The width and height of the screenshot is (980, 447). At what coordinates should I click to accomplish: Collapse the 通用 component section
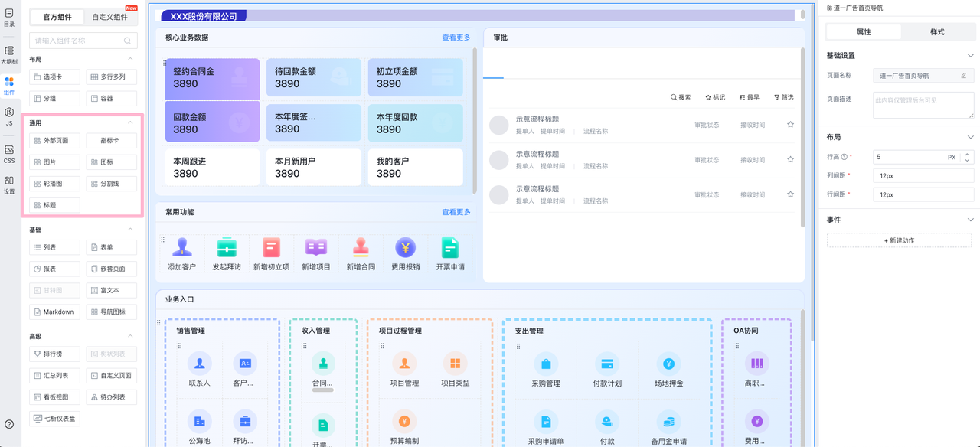coord(130,122)
